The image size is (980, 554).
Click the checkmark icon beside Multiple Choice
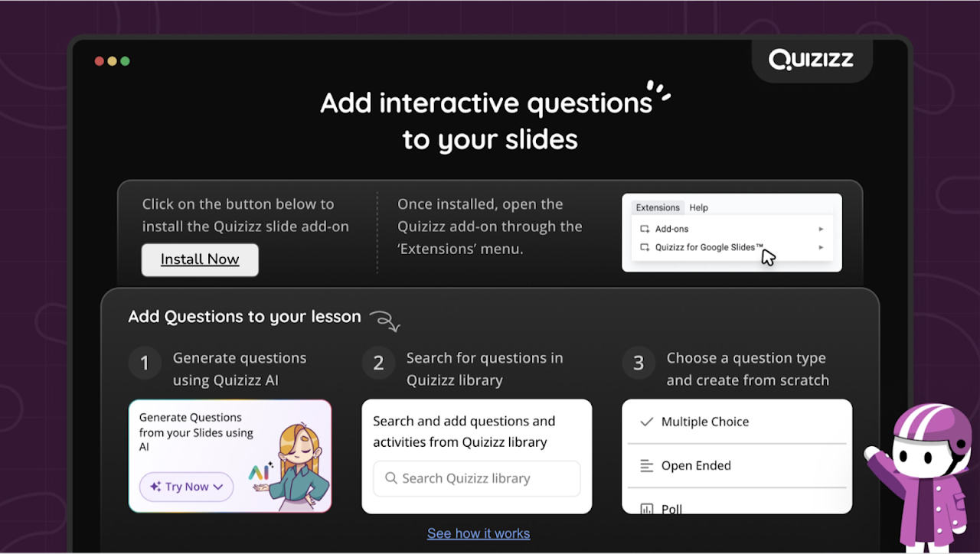(x=646, y=422)
